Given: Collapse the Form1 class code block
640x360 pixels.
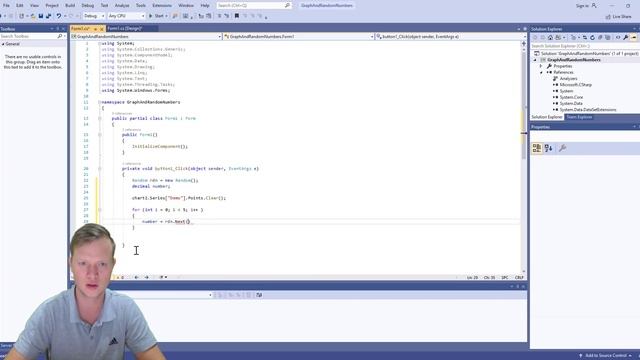Looking at the screenshot, I should coord(100,118).
